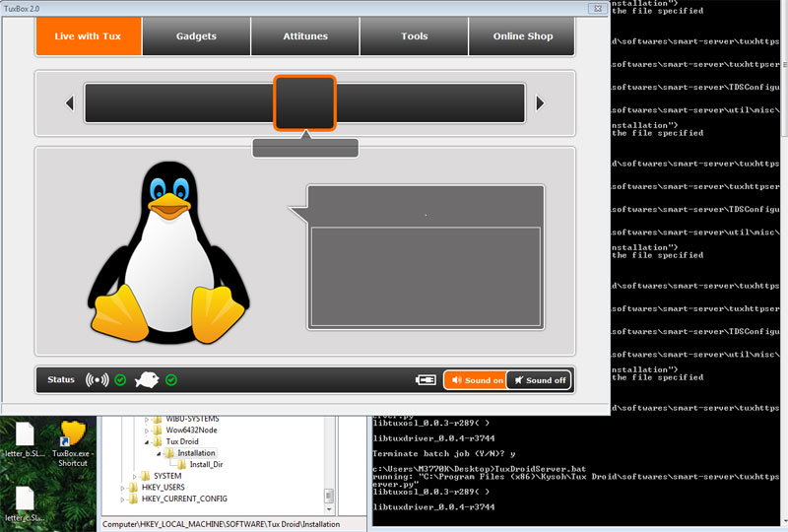This screenshot has width=788, height=532.
Task: Go to the Online Shop tab
Action: tap(523, 36)
